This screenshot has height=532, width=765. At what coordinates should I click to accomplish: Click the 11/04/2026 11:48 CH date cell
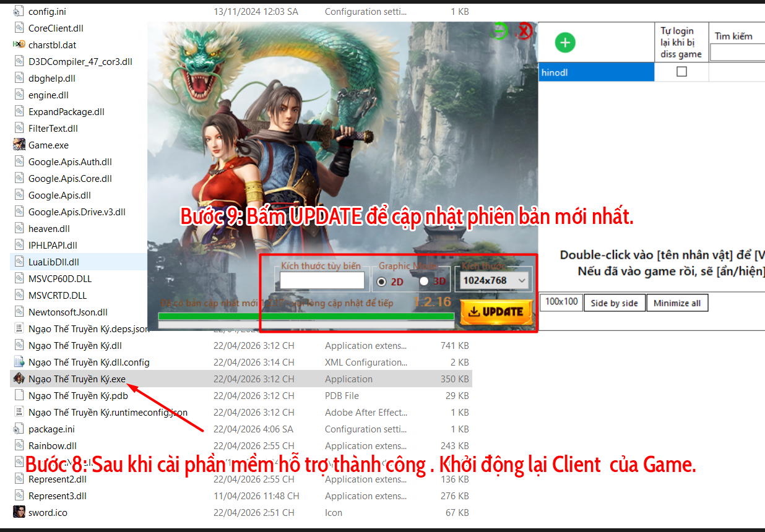pos(256,496)
